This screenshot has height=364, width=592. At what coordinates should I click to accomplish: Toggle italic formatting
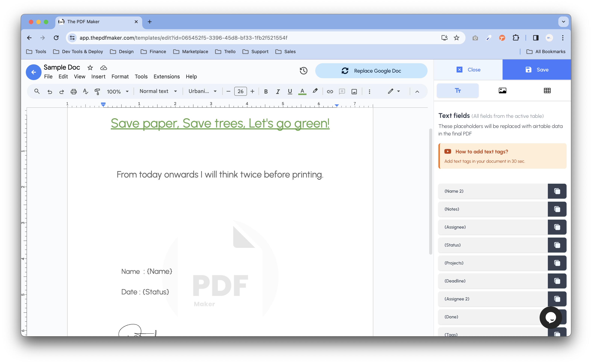coord(278,91)
